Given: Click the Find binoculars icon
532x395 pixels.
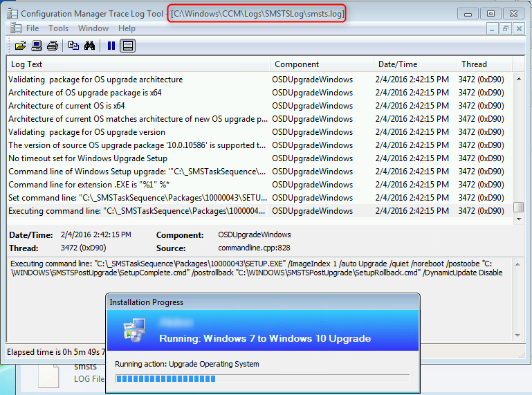Looking at the screenshot, I should (x=89, y=46).
